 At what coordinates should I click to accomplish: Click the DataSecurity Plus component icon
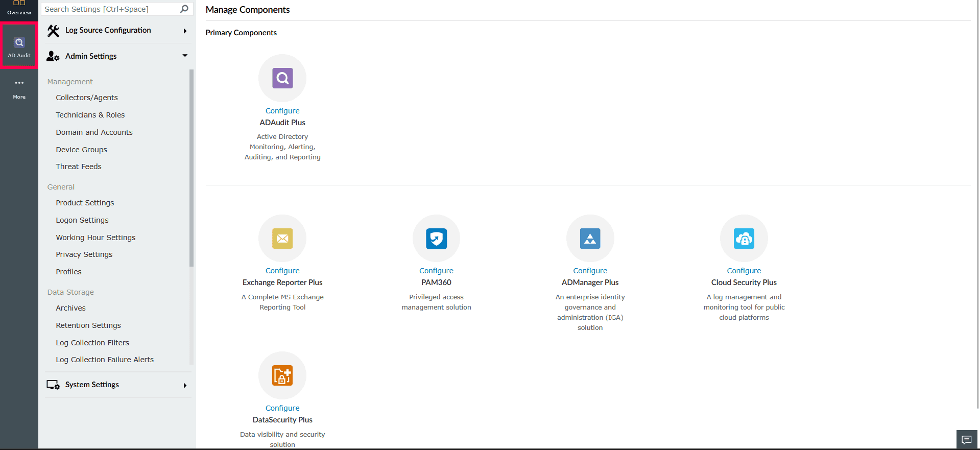pyautogui.click(x=282, y=375)
